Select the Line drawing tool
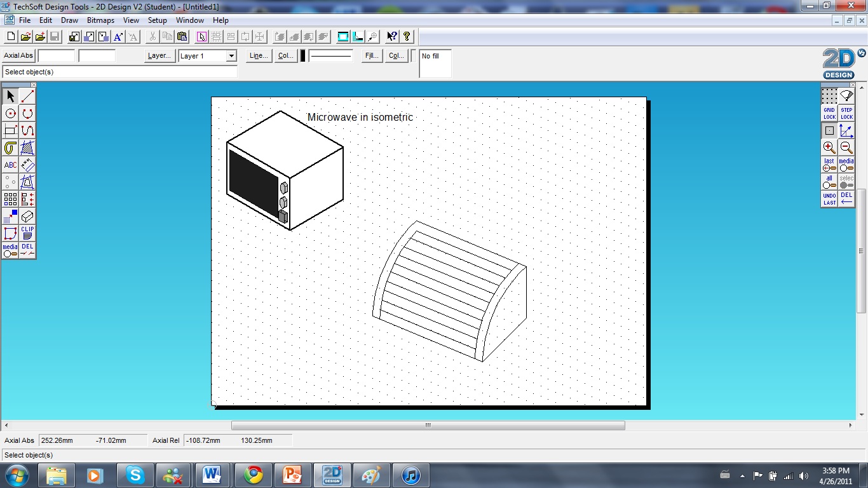This screenshot has width=868, height=488. 27,95
